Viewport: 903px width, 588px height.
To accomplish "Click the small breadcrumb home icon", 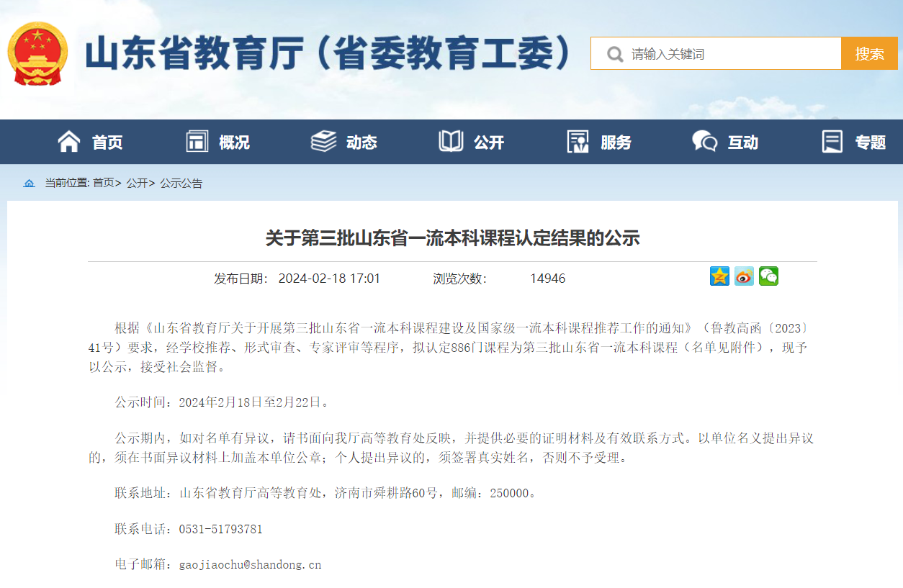I will coord(29,184).
